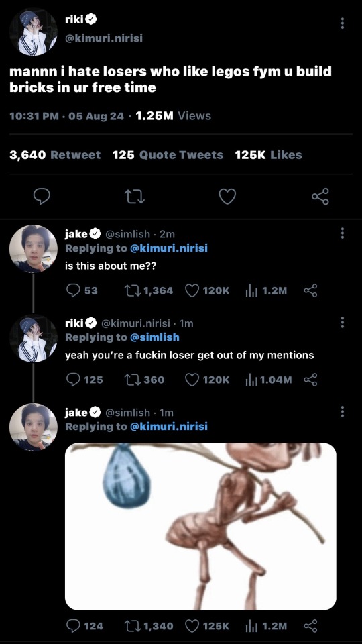View the 3,640 Retweet list
Image resolution: width=362 pixels, height=644 pixels.
click(x=55, y=155)
